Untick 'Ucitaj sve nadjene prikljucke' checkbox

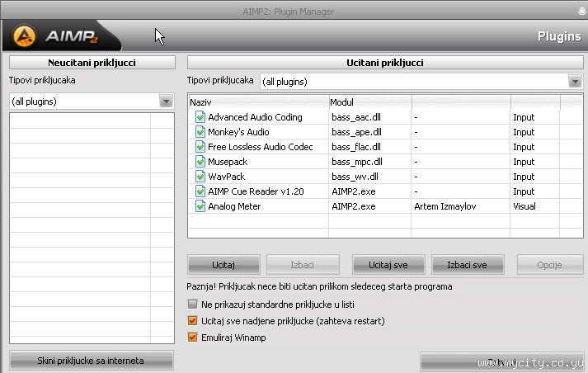click(192, 321)
